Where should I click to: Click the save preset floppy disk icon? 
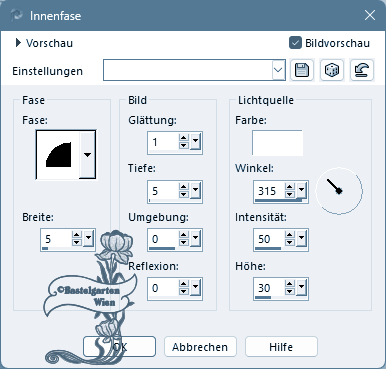pyautogui.click(x=302, y=70)
